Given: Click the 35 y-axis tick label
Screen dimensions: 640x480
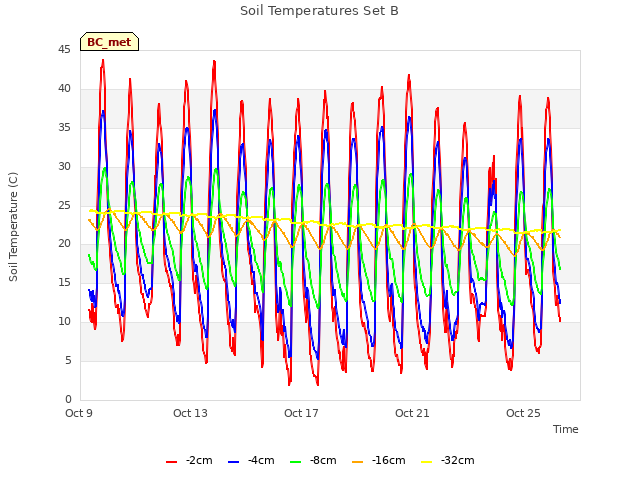Looking at the screenshot, I should coord(64,128).
